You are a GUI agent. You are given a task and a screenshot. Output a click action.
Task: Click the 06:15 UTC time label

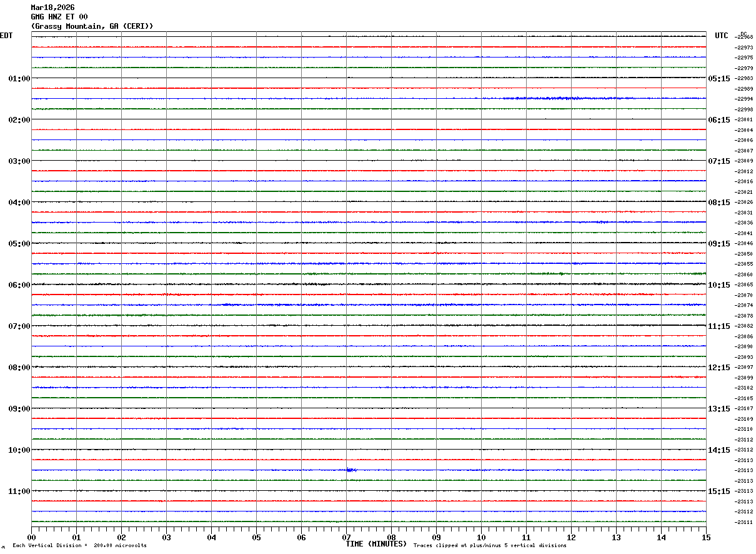pos(719,120)
